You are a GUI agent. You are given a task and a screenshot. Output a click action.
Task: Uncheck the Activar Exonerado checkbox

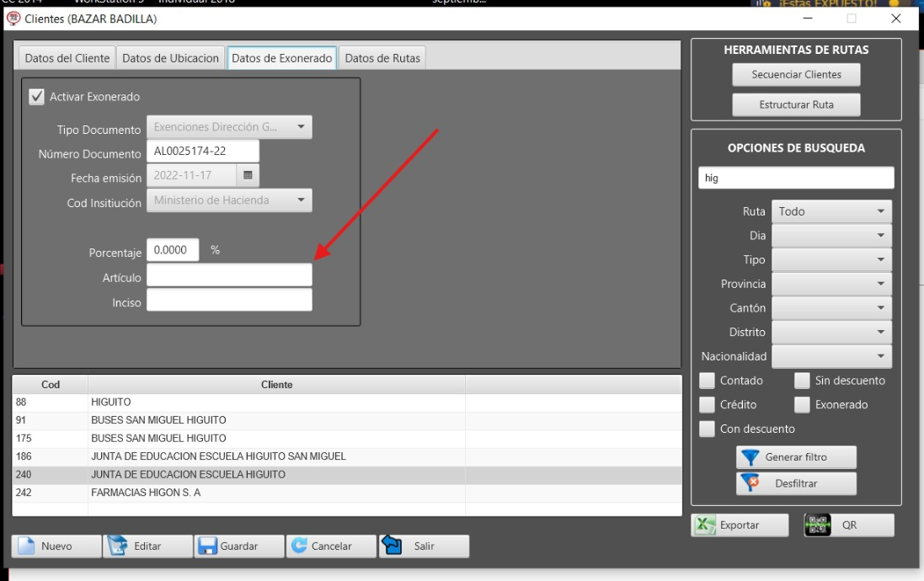pos(36,97)
